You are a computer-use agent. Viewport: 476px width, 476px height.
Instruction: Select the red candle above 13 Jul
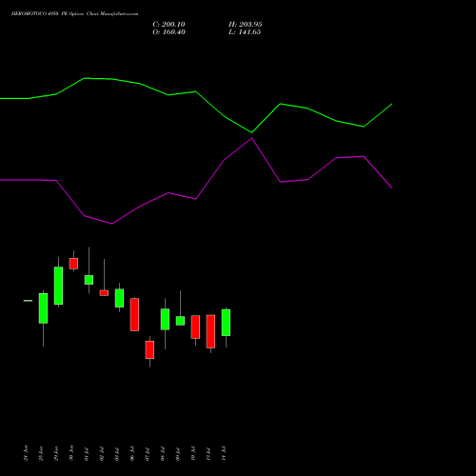[210, 331]
